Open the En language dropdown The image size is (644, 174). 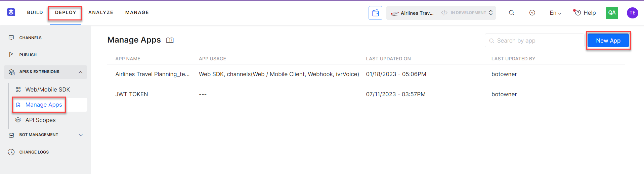pos(555,13)
